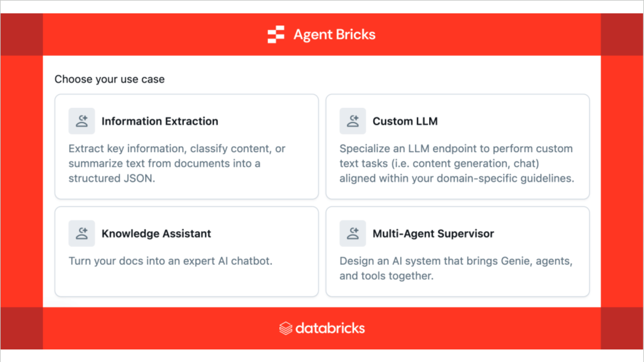Click the 'structured JSON' description text
Image resolution: width=644 pixels, height=362 pixels.
click(112, 178)
